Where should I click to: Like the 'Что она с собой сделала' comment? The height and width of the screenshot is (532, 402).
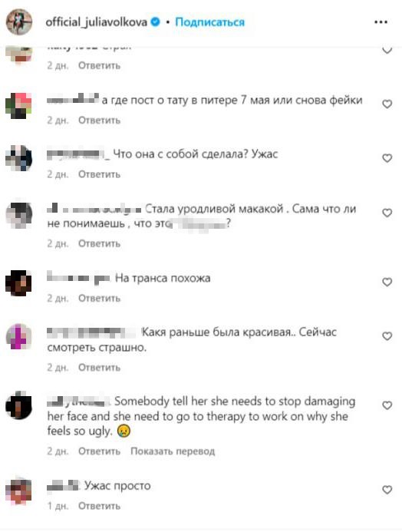click(387, 158)
